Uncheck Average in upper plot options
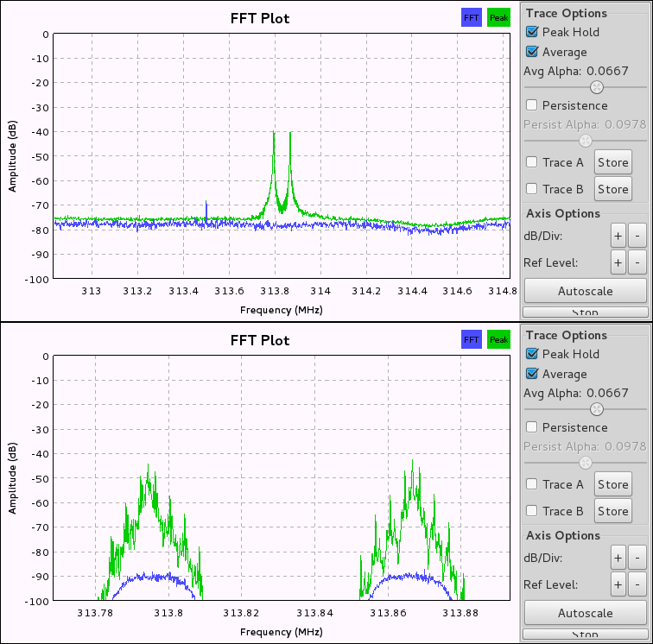This screenshot has width=653, height=644. (x=532, y=52)
